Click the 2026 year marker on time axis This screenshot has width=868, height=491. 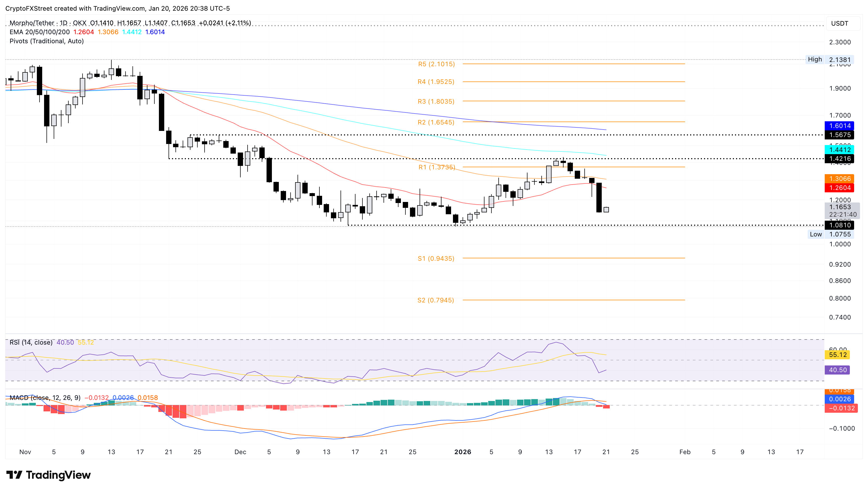coord(463,452)
